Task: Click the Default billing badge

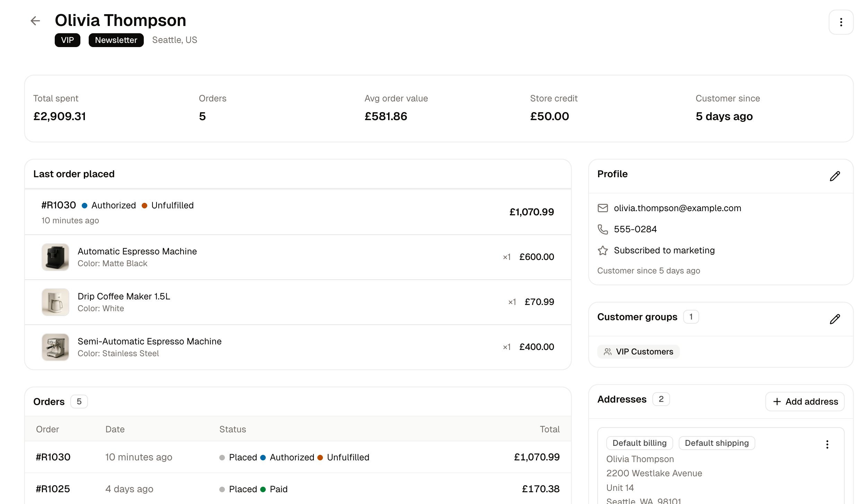Action: point(640,443)
